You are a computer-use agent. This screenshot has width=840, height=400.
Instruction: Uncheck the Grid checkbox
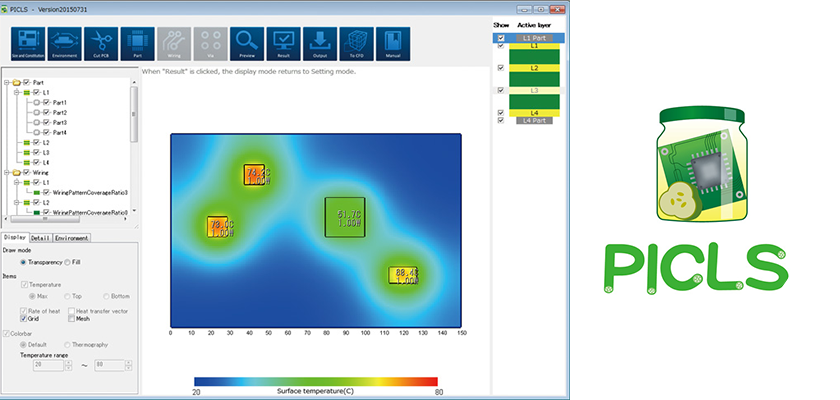[x=24, y=319]
